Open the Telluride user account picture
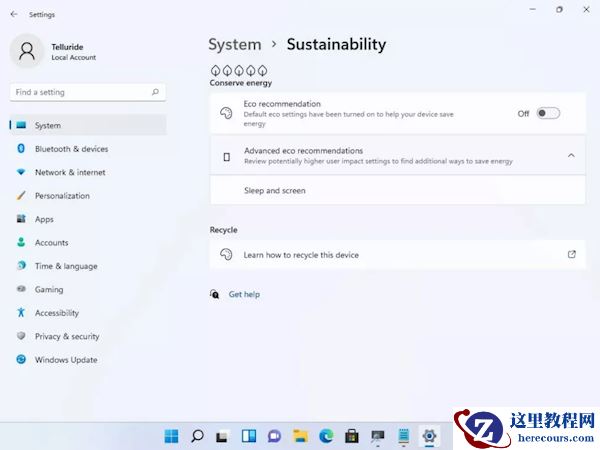 tap(27, 51)
